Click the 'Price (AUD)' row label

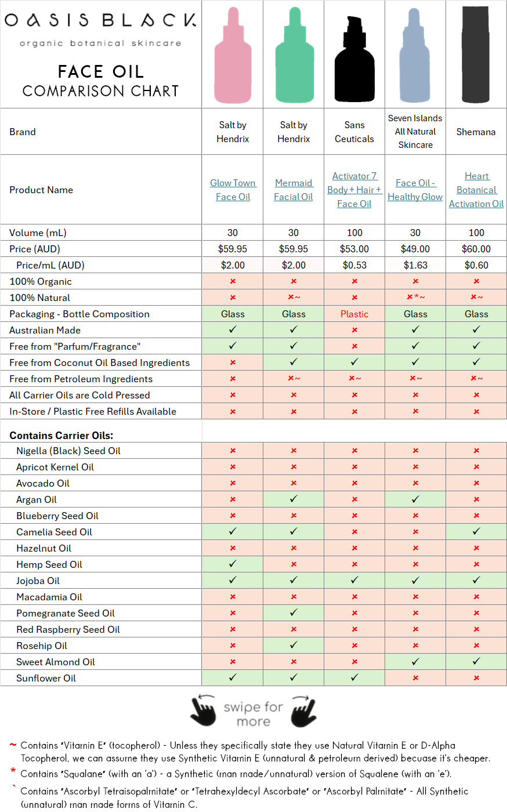pos(35,249)
